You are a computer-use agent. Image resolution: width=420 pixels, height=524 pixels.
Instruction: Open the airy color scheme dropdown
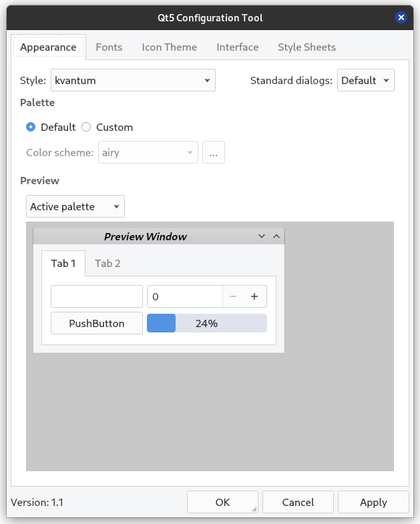point(148,153)
